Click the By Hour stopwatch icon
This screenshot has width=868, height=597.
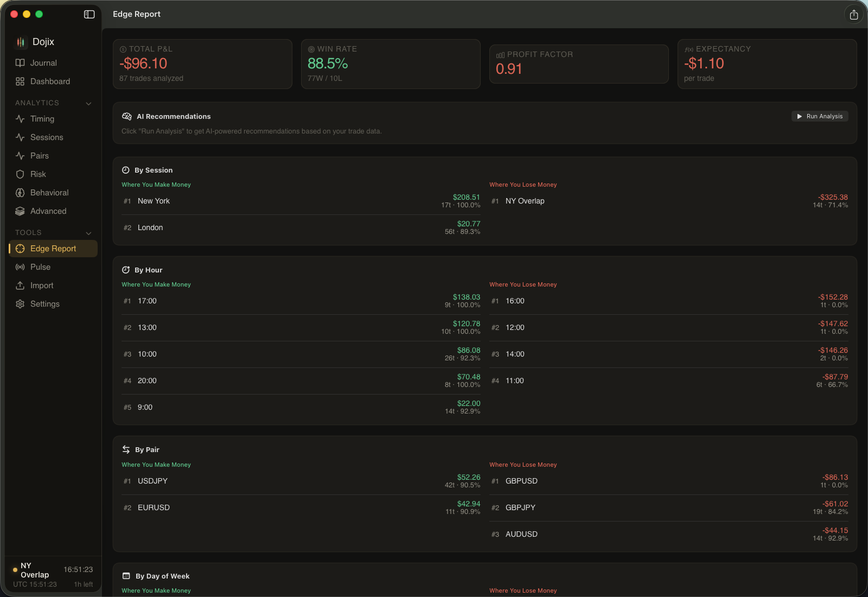tap(126, 270)
